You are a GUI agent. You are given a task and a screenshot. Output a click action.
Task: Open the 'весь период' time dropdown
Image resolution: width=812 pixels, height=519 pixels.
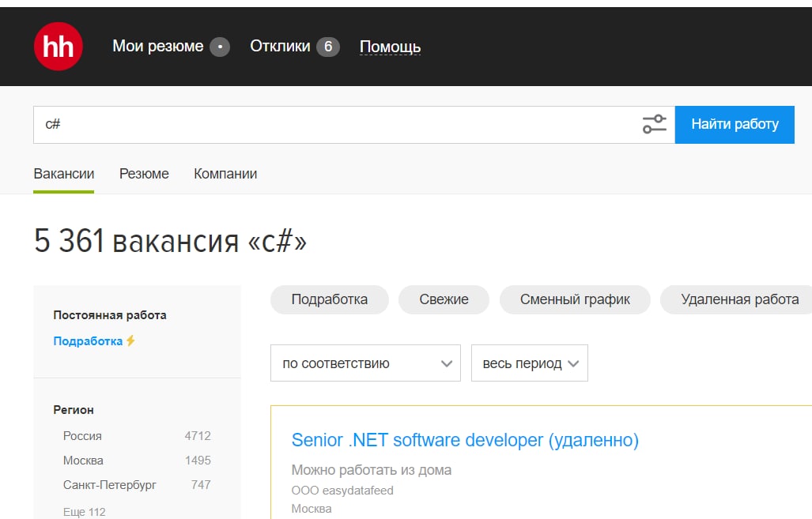[x=529, y=363]
